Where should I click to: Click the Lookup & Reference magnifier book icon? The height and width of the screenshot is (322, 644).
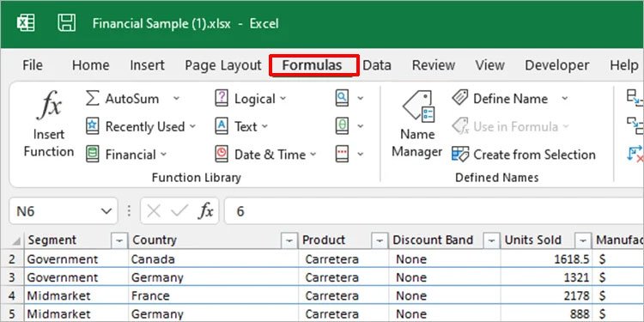(x=342, y=99)
